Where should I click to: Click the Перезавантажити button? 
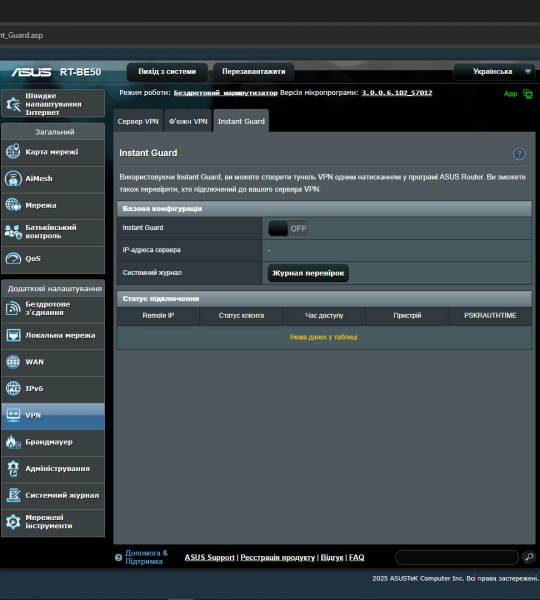254,72
